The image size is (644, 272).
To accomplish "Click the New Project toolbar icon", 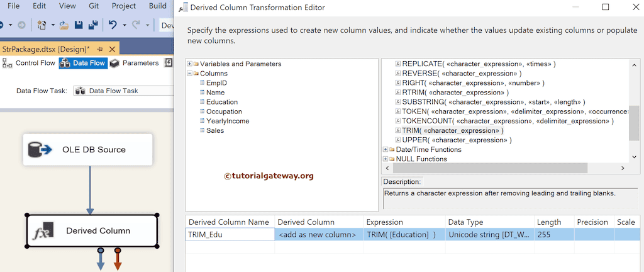I will click(42, 25).
